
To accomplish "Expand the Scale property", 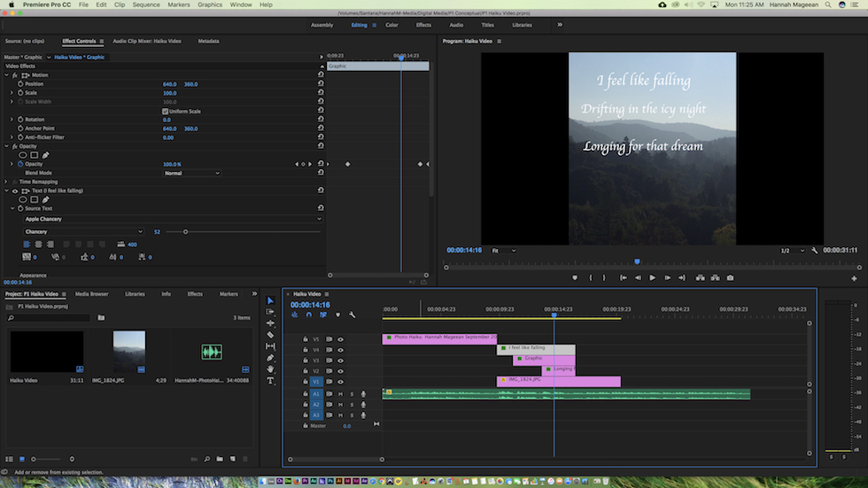I will tap(12, 93).
